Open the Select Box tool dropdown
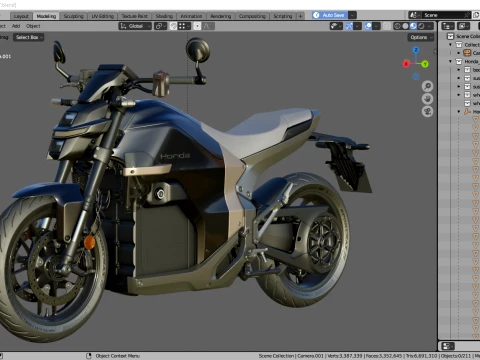Screen dimensions: 480x360 point(29,37)
